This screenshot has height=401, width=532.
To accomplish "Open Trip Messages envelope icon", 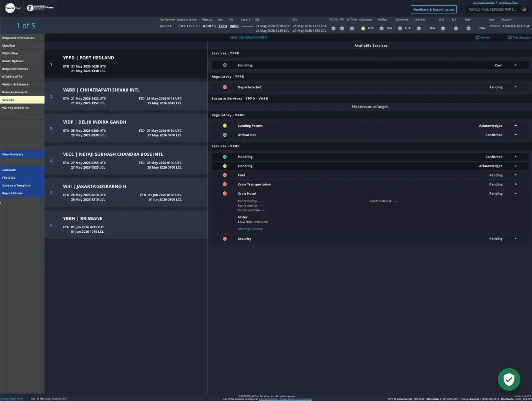I will click(509, 38).
